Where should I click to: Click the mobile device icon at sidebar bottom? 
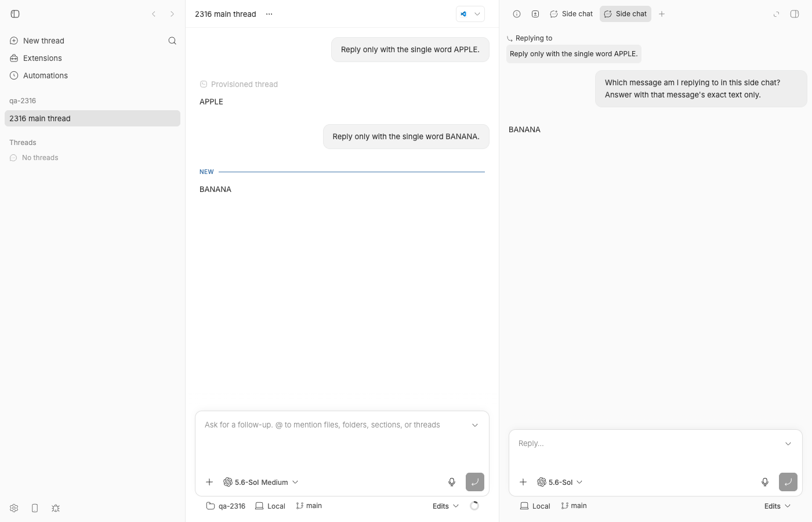point(35,508)
